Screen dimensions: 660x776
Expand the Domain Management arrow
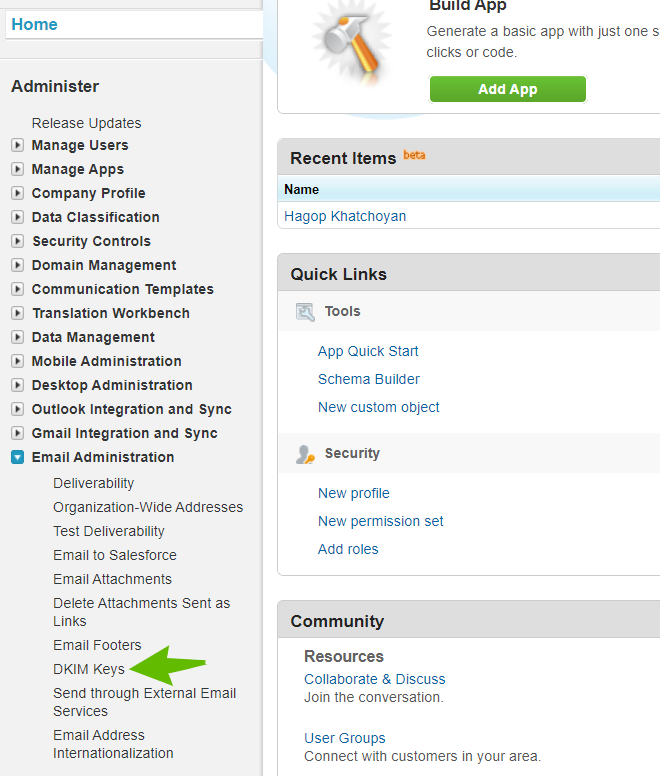[17, 265]
